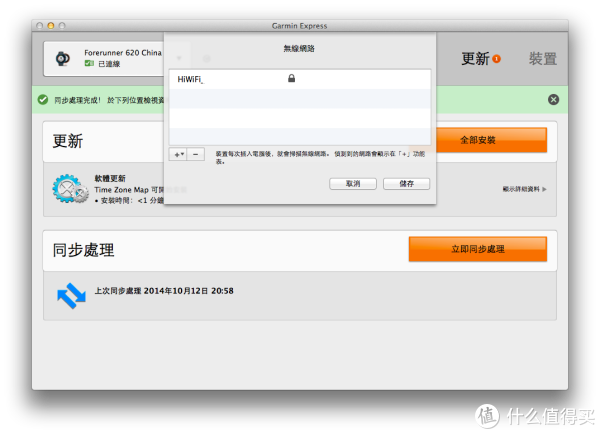Click the lock icon beside HiWiFi_

pos(292,78)
